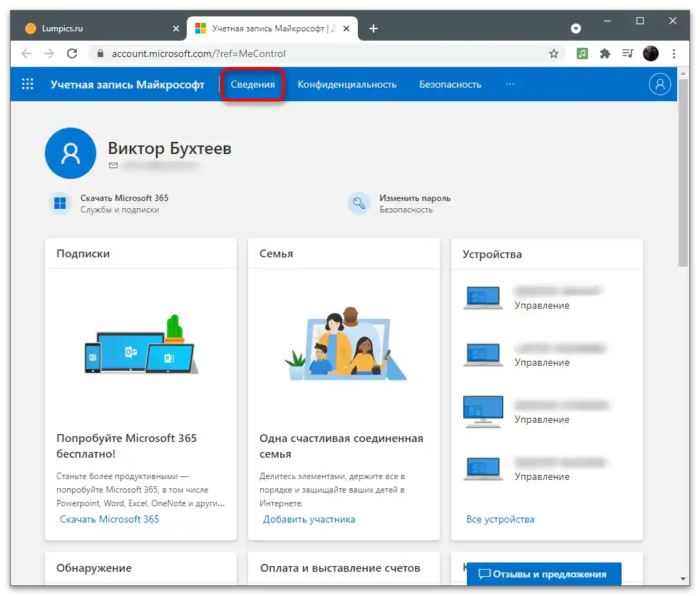Open a new browser tab

point(374,29)
